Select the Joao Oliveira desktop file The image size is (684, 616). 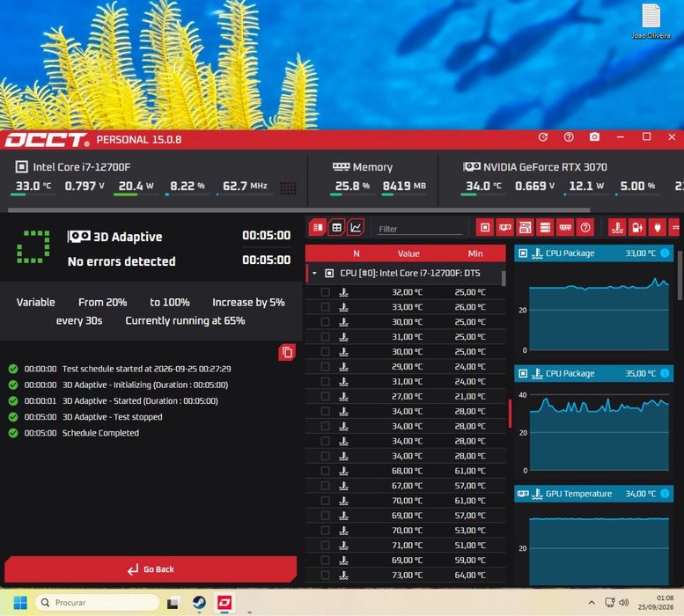coord(651,20)
